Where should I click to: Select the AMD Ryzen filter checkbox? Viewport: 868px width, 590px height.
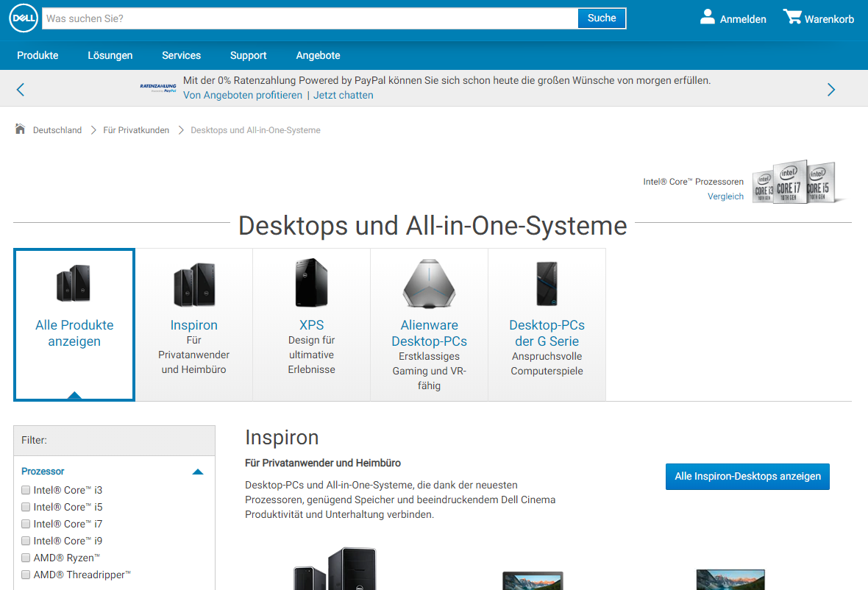pyautogui.click(x=26, y=558)
